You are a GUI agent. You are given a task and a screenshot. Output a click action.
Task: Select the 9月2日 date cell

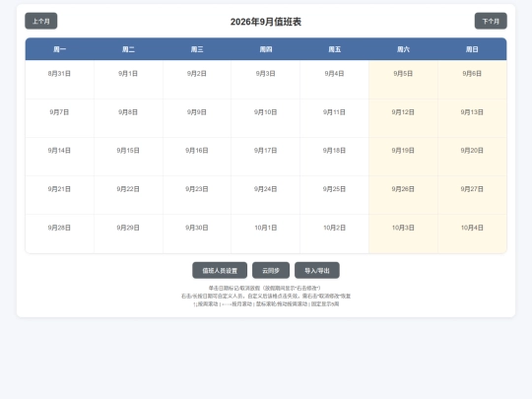tap(197, 80)
